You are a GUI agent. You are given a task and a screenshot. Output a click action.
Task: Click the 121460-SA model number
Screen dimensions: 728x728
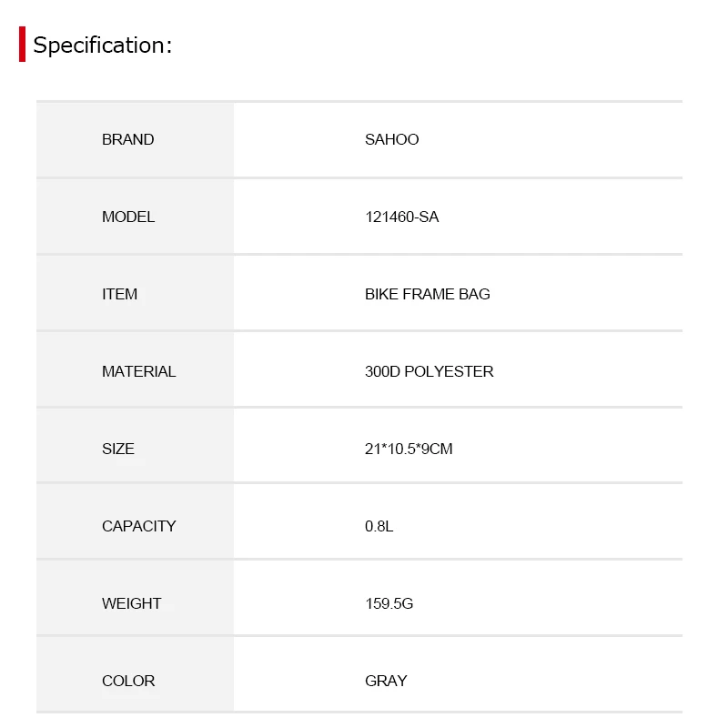point(401,217)
